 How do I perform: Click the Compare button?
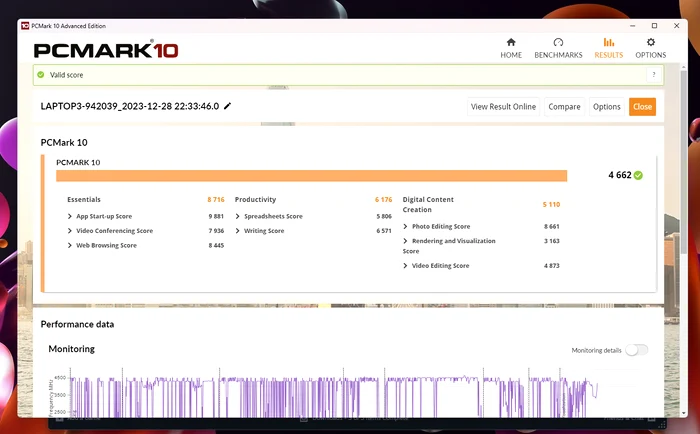564,107
